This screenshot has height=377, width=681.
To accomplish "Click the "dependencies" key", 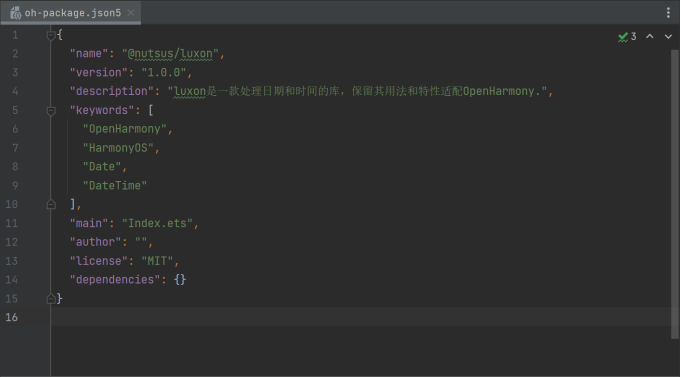I will [x=115, y=280].
